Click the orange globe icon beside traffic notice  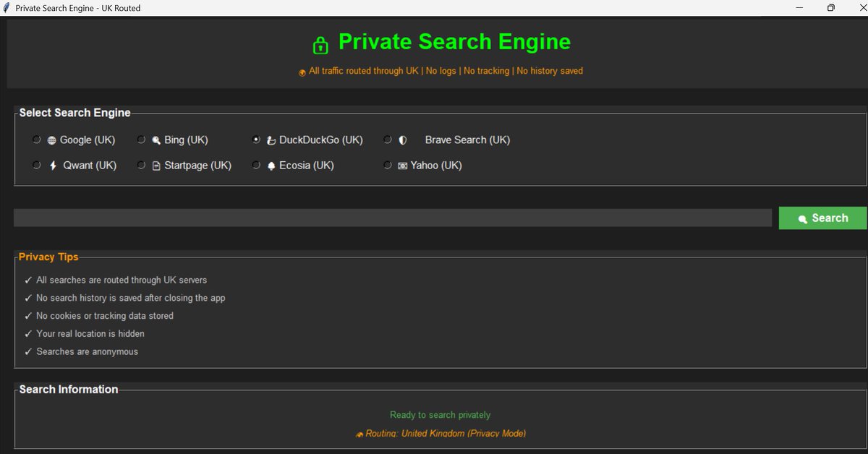(302, 72)
